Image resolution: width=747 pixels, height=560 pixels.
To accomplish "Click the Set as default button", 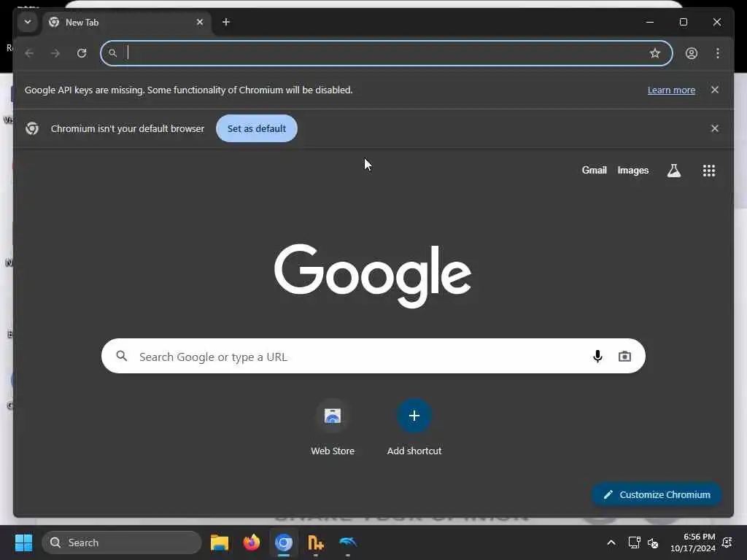I will pos(256,128).
